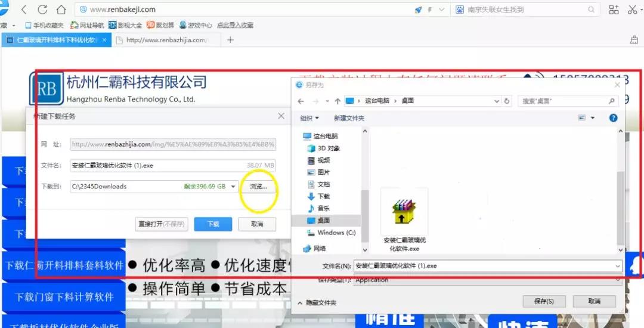Viewport: 644px width, 328px height.
Task: Open the 保存类型 Application dropdown
Action: pos(488,280)
